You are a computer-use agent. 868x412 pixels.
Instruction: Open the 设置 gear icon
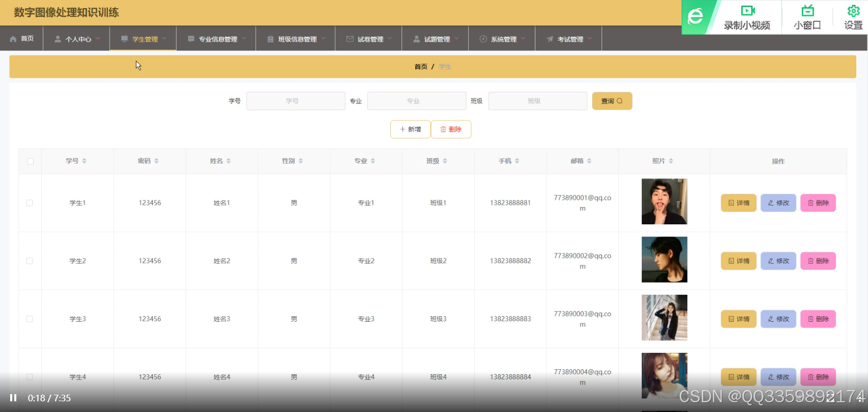pos(853,11)
